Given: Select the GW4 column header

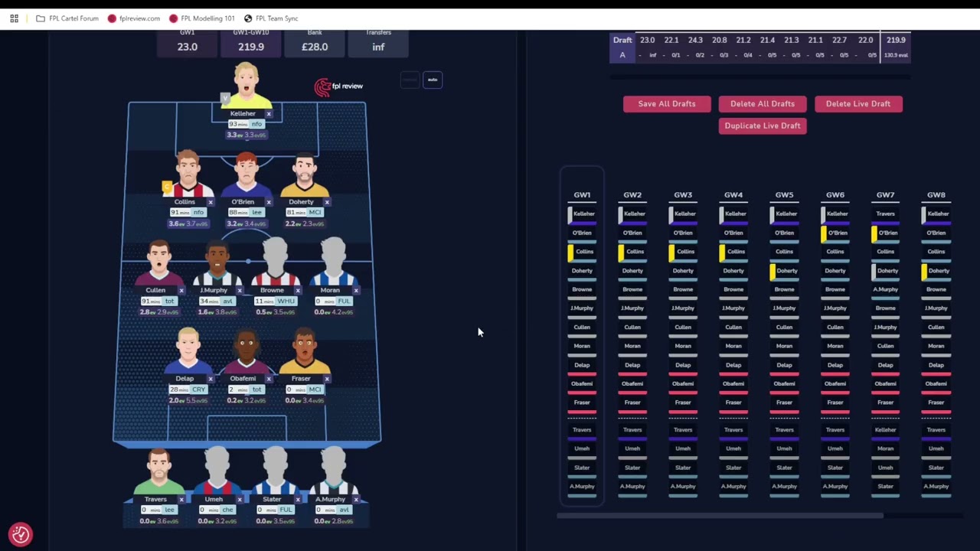Looking at the screenshot, I should click(733, 195).
